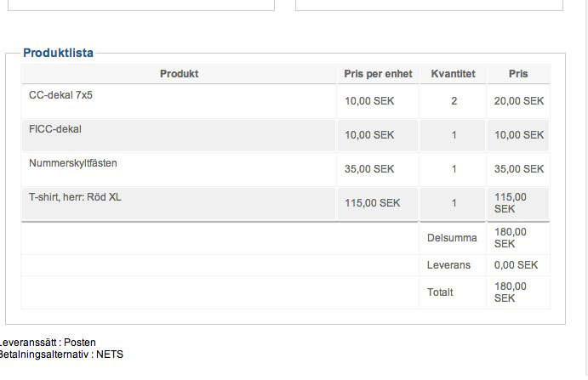Select the Nummerskyltfästen product name
The image size is (588, 380).
pos(73,163)
